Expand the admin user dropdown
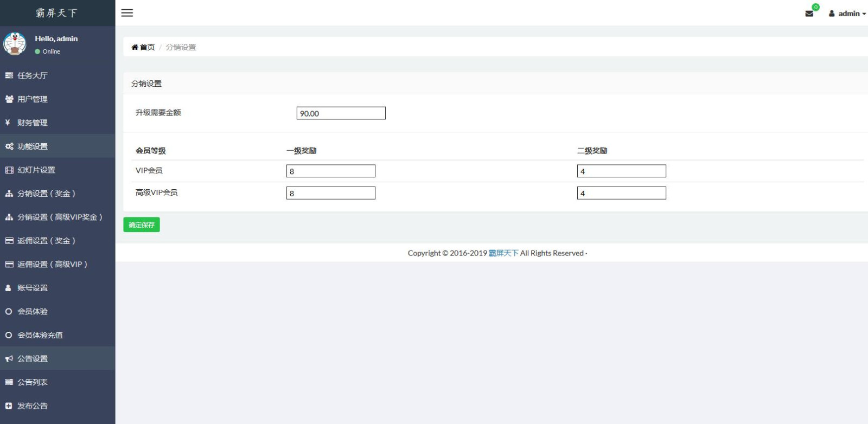Screen dimensions: 868x424 (847, 14)
